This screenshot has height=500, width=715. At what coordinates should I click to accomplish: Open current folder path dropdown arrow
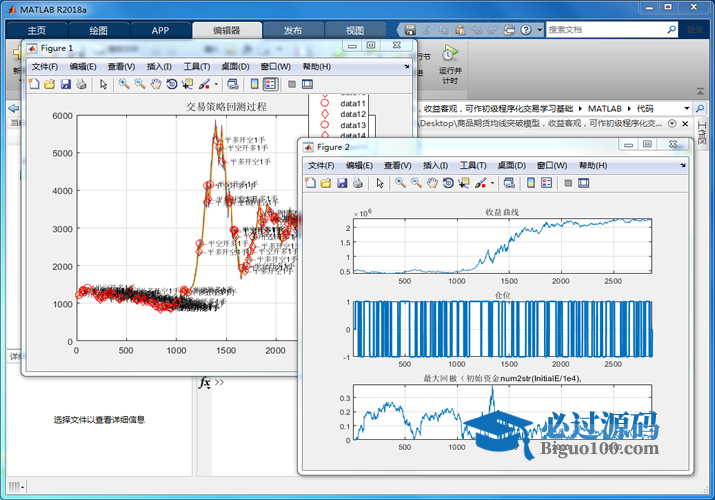(x=687, y=108)
